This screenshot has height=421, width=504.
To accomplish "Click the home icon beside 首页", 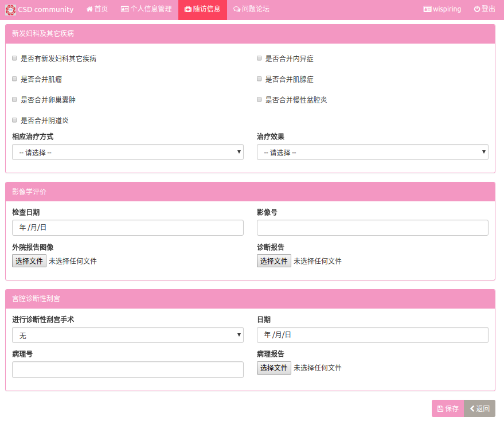I will [x=89, y=9].
